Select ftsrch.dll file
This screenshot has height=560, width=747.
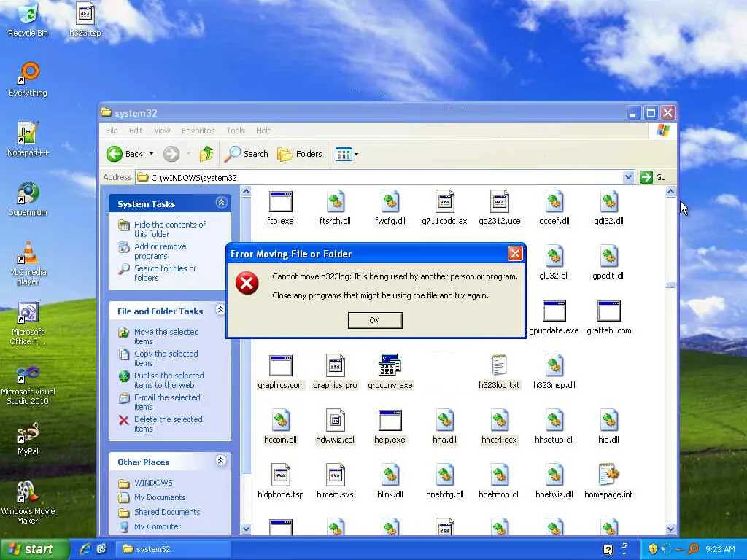pyautogui.click(x=336, y=208)
